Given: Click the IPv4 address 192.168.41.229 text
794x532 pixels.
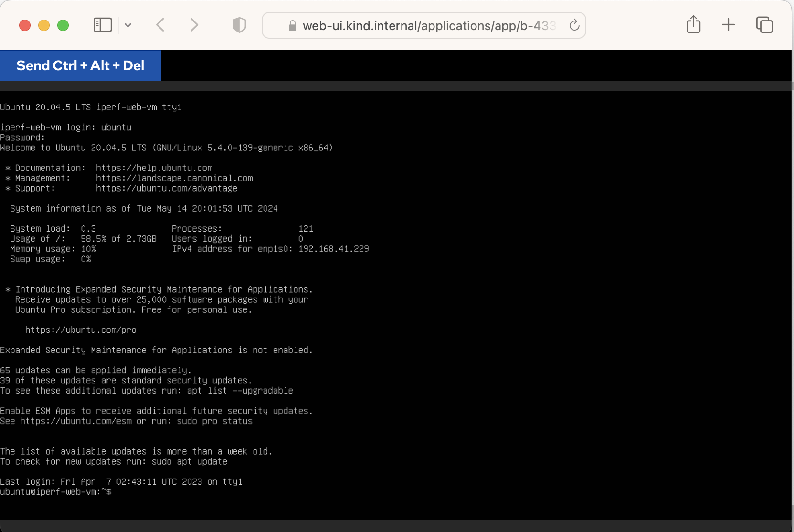Looking at the screenshot, I should click(333, 249).
